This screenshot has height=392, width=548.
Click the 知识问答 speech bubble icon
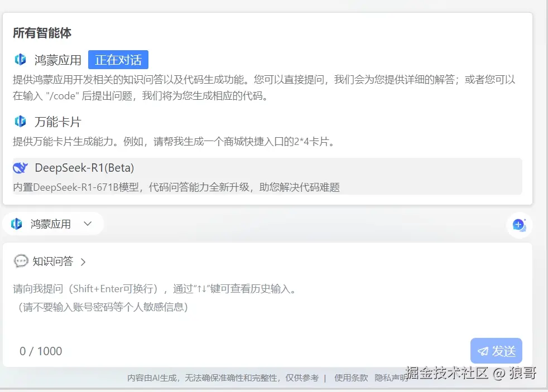(x=21, y=261)
